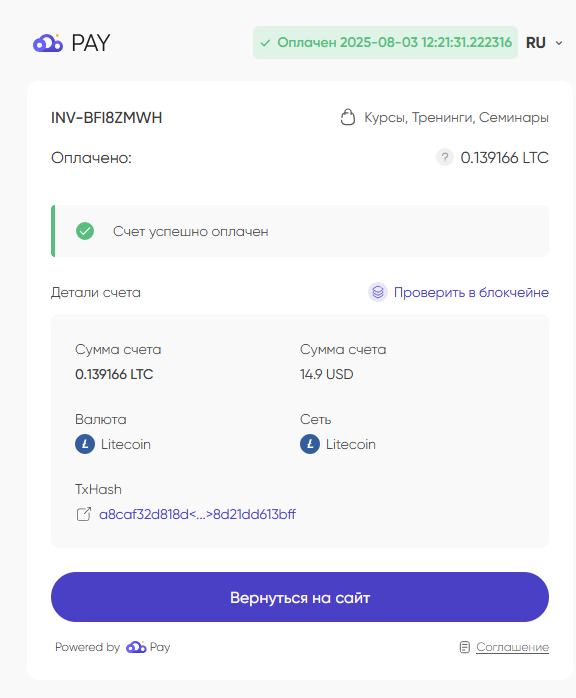The image size is (576, 698).
Task: Open the a8caf32d818d transaction hash link
Action: 197,514
